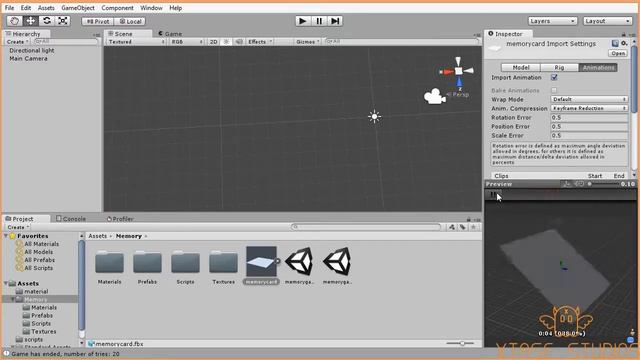This screenshot has width=640, height=360.
Task: Switch to the Console tab
Action: (x=71, y=219)
